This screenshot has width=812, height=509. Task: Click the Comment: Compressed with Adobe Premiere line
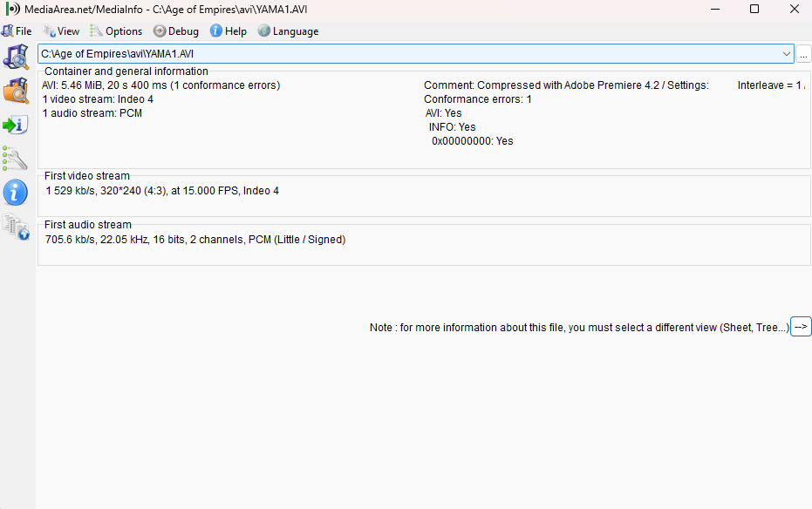[x=567, y=85]
